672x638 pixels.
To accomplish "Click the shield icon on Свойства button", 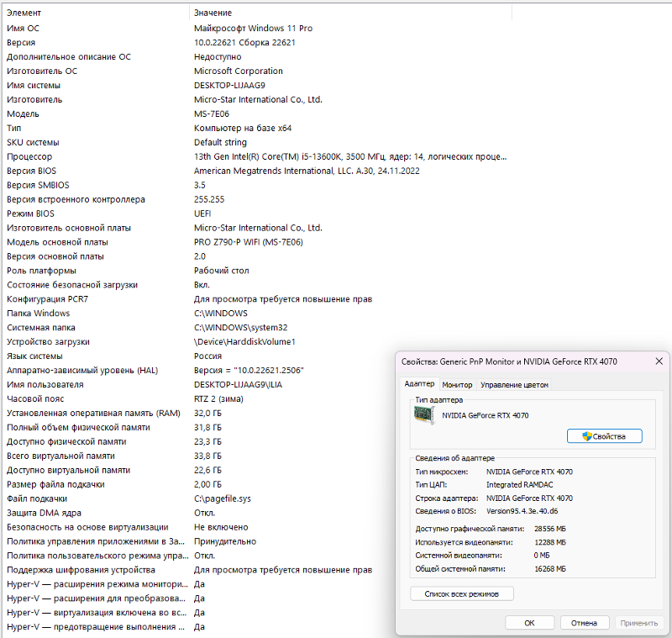I will (586, 436).
